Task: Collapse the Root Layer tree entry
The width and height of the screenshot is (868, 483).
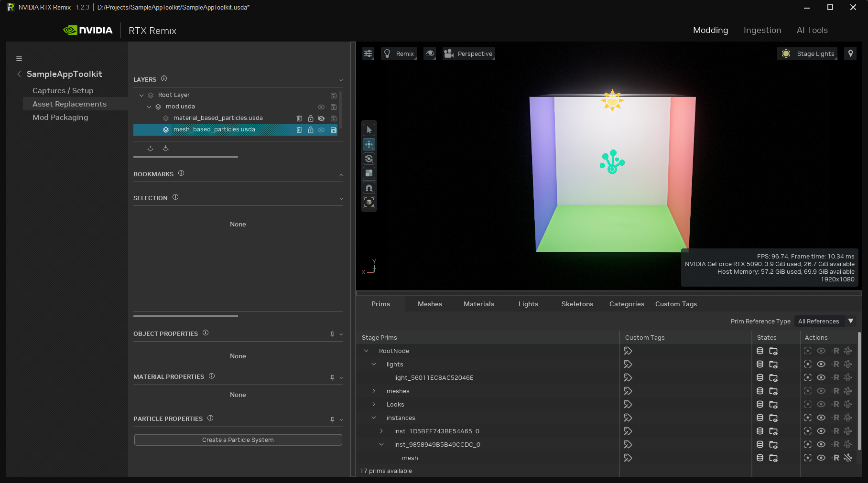Action: point(141,95)
